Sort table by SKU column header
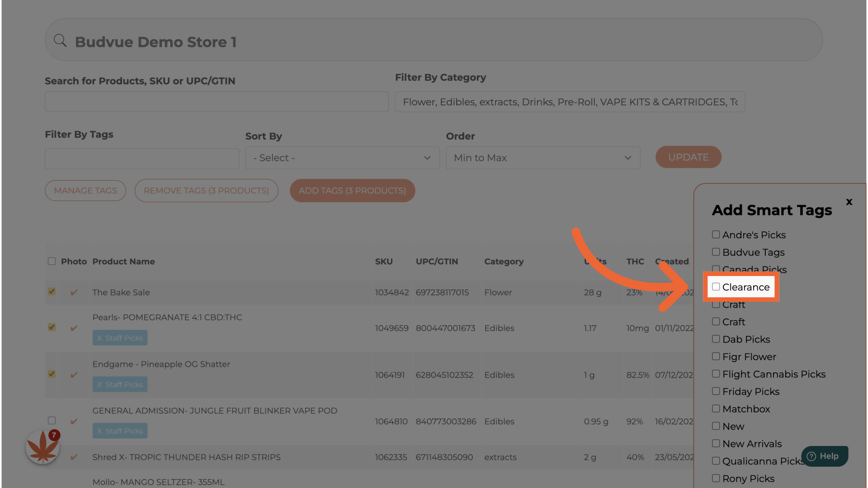 tap(383, 262)
